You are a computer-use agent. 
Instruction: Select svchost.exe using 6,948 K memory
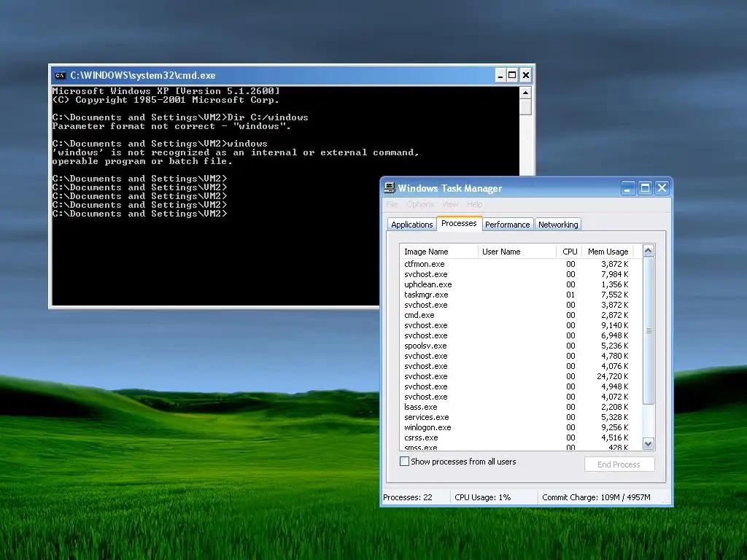coord(521,335)
